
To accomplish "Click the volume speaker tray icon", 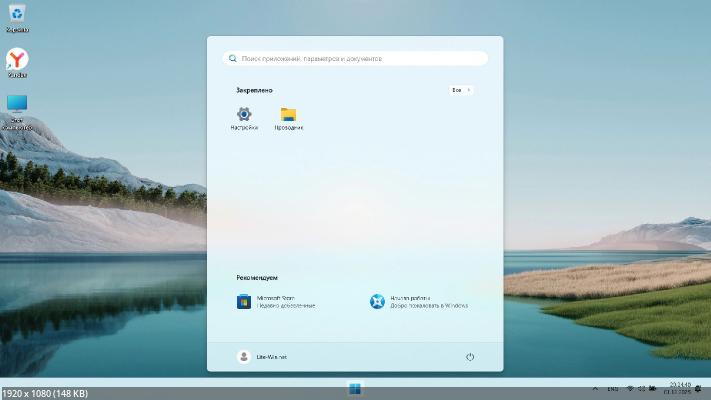I will pyautogui.click(x=641, y=389).
